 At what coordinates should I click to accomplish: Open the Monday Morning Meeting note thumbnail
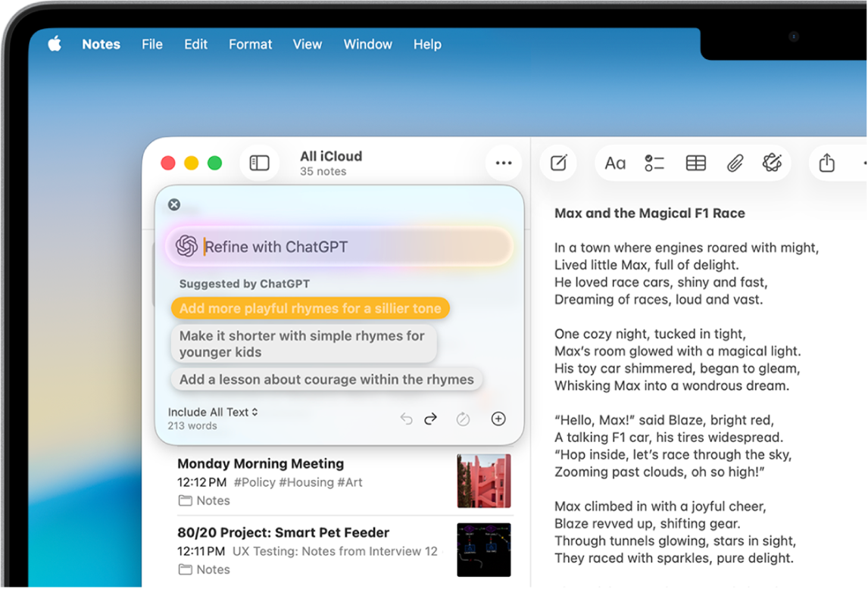click(x=484, y=480)
